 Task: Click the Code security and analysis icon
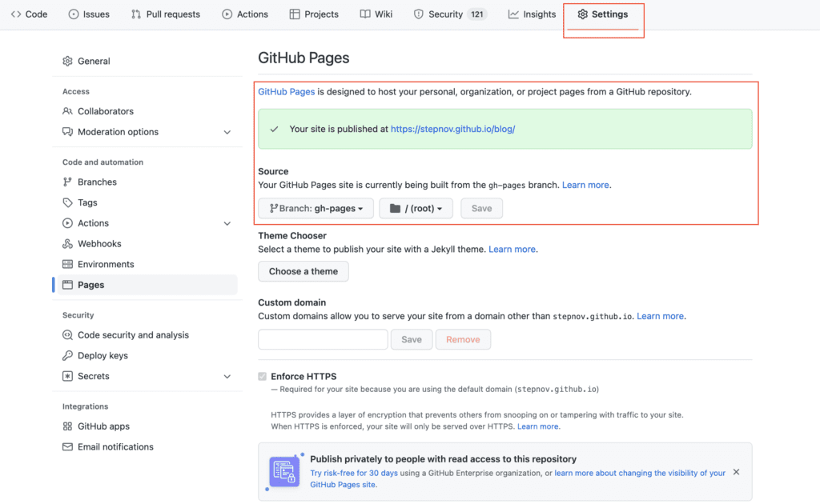click(67, 334)
